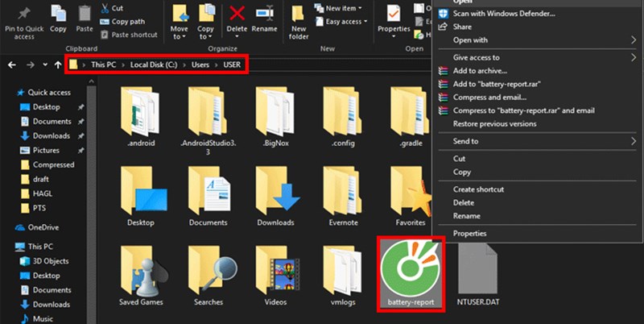Viewport: 644px width, 324px height.
Task: Go back with the Back arrow
Action: click(x=12, y=64)
